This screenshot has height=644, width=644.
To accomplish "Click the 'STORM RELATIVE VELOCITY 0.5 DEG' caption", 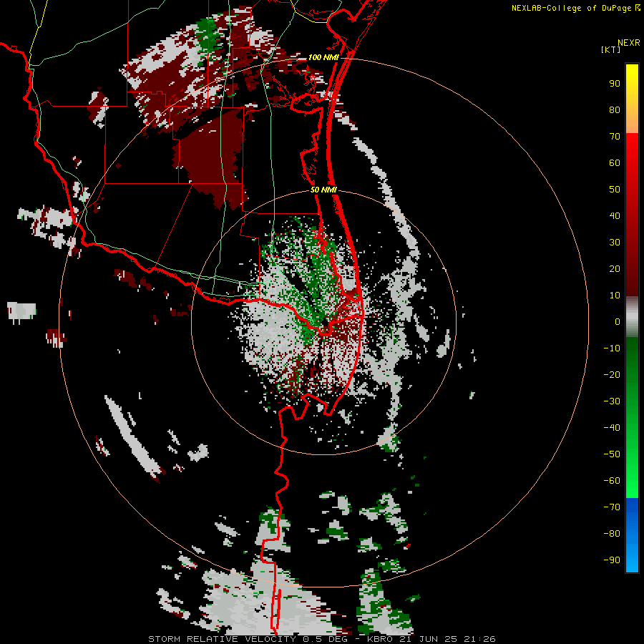I will coord(248,639).
